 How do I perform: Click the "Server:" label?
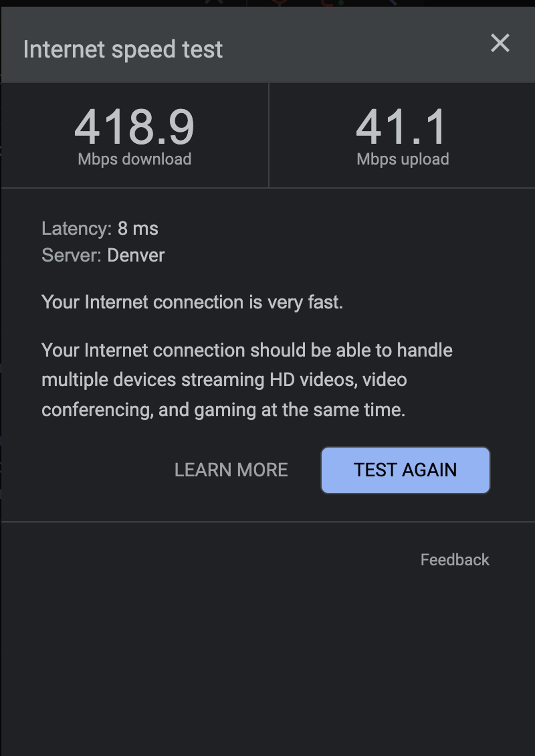71,255
